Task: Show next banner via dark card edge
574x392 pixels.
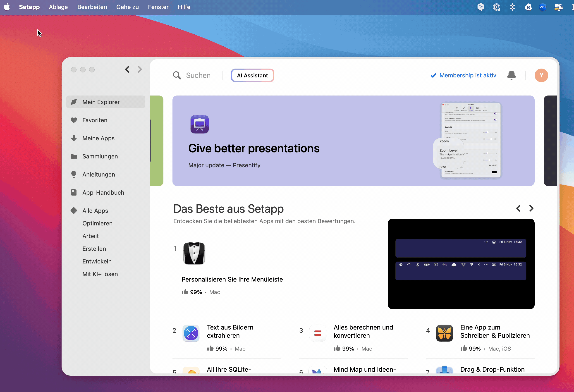Action: point(550,141)
